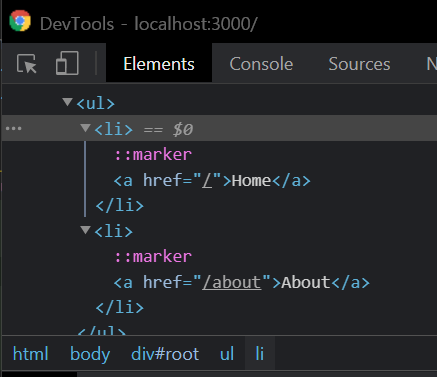Switch to the Console tab
Screen dimensions: 437x377
[261, 64]
